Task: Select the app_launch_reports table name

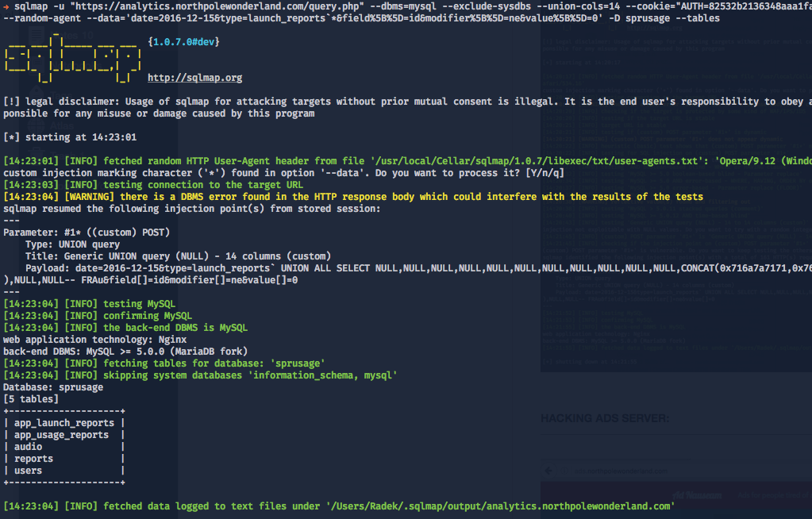Action: (x=64, y=423)
